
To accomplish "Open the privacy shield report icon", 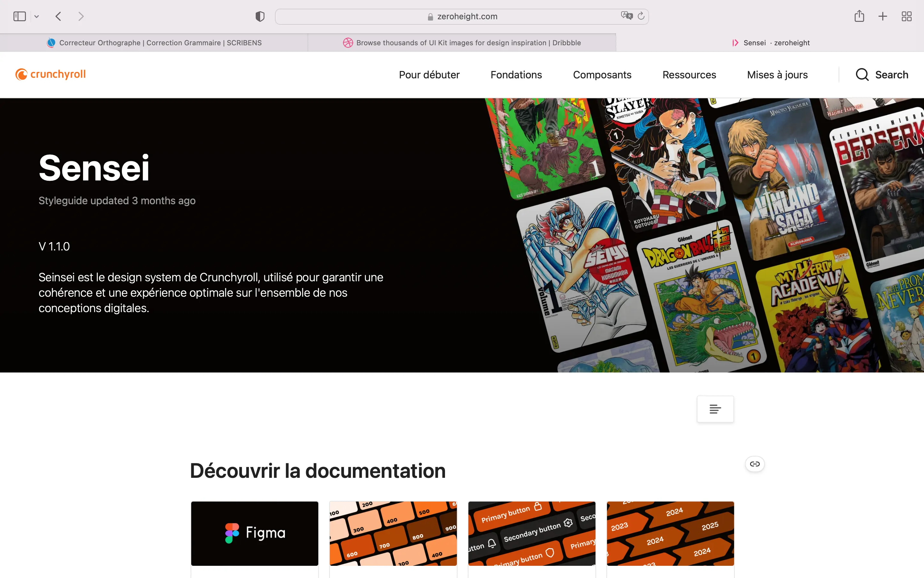I will point(260,16).
